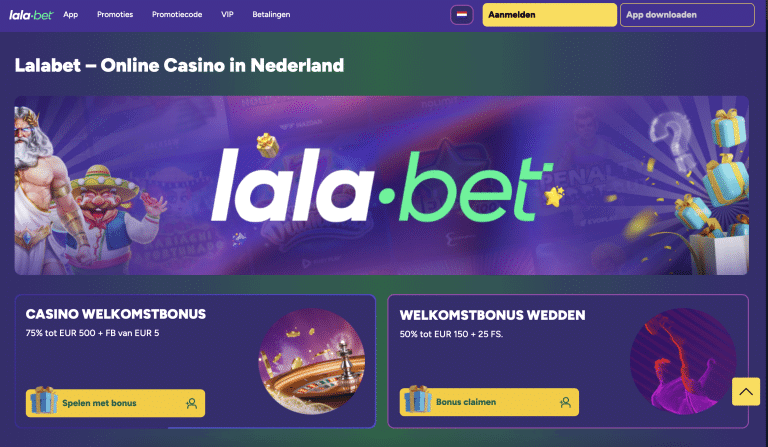Viewport: 768px width, 447px height.
Task: Click the lala.bet logo in header
Action: [x=31, y=15]
